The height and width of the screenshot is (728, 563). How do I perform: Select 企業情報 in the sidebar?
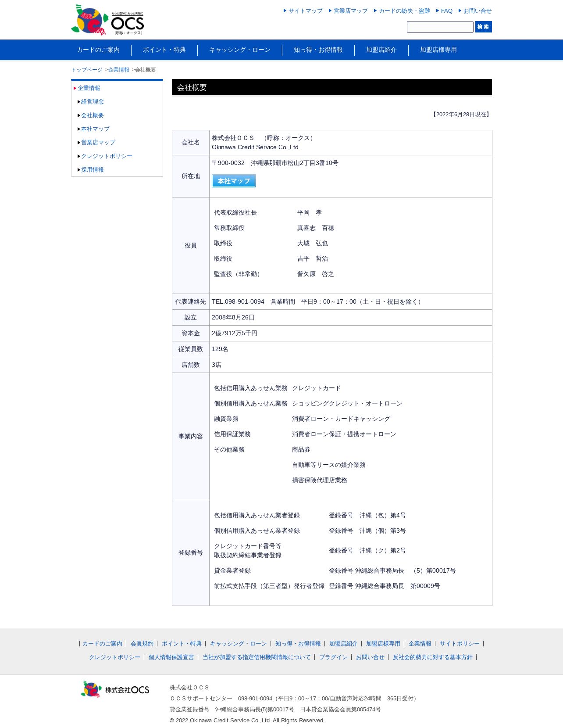89,88
